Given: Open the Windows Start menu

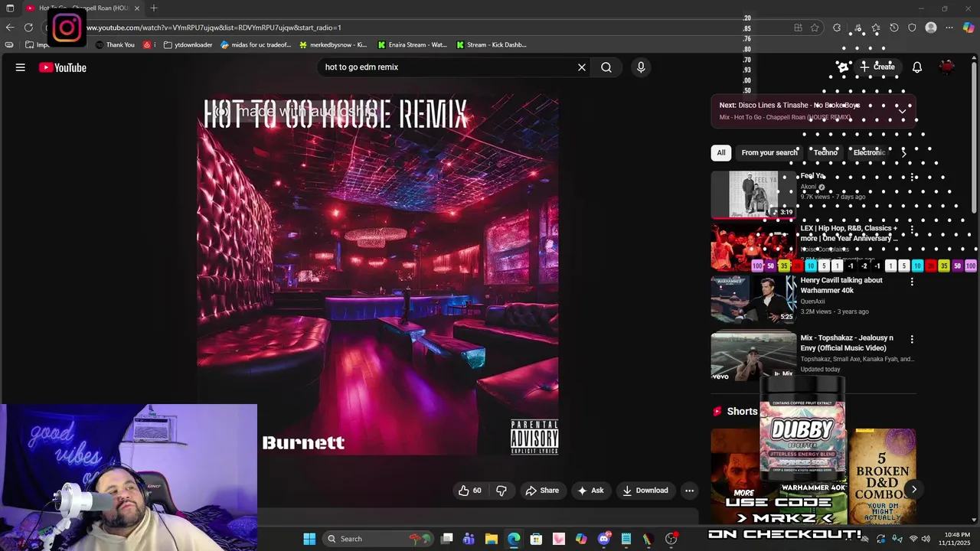Looking at the screenshot, I should pos(309,539).
